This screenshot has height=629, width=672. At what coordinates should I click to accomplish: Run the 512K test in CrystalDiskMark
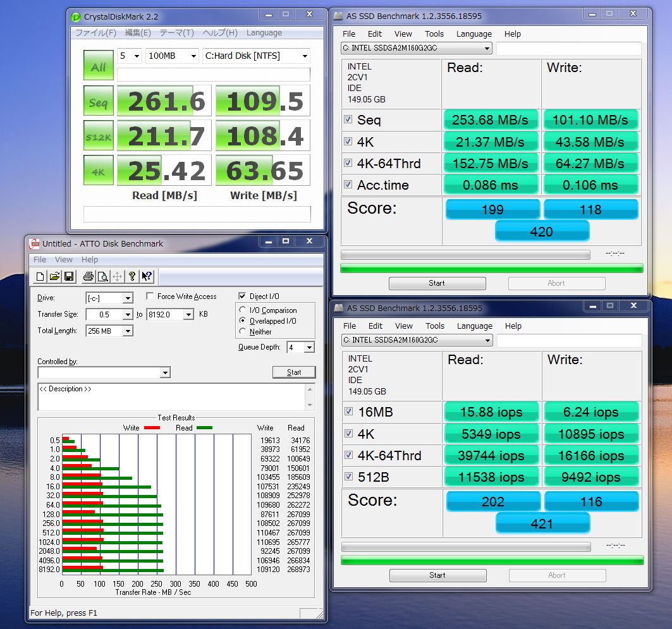[99, 135]
